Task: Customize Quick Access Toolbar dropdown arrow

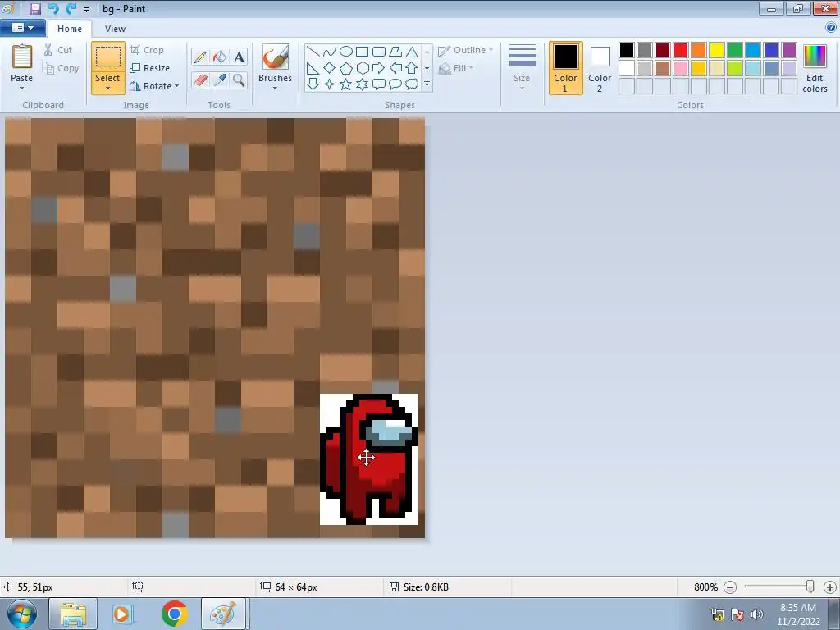Action: tap(86, 9)
